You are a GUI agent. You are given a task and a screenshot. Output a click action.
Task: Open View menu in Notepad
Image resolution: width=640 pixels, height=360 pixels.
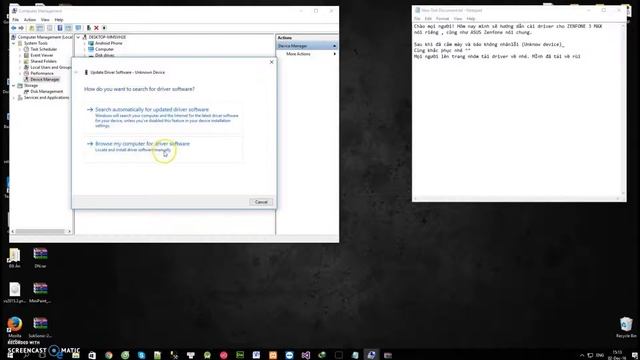(x=458, y=19)
